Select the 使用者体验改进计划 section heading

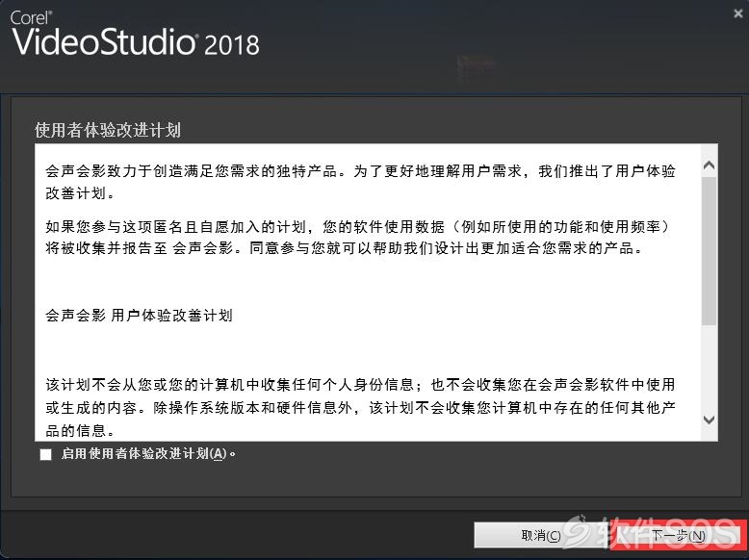pyautogui.click(x=108, y=130)
